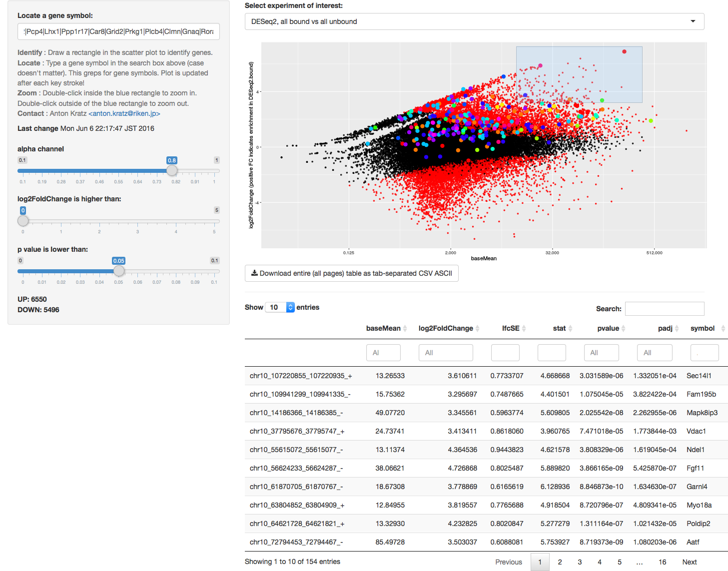The width and height of the screenshot is (728, 571).
Task: Select row chr10_107220855_107220935_+
Action: 486,376
